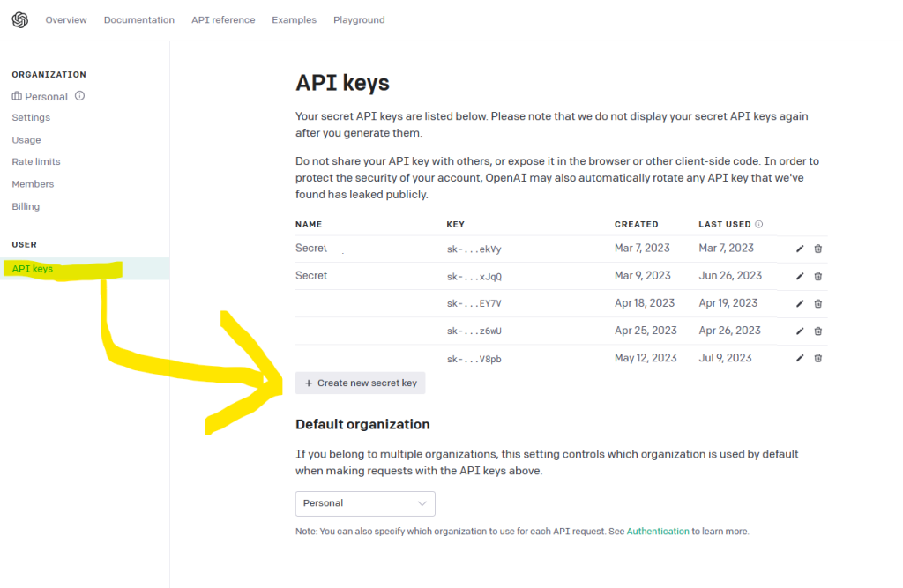Screen dimensions: 903x588
Task: Open organization Settings in the sidebar
Action: point(31,117)
